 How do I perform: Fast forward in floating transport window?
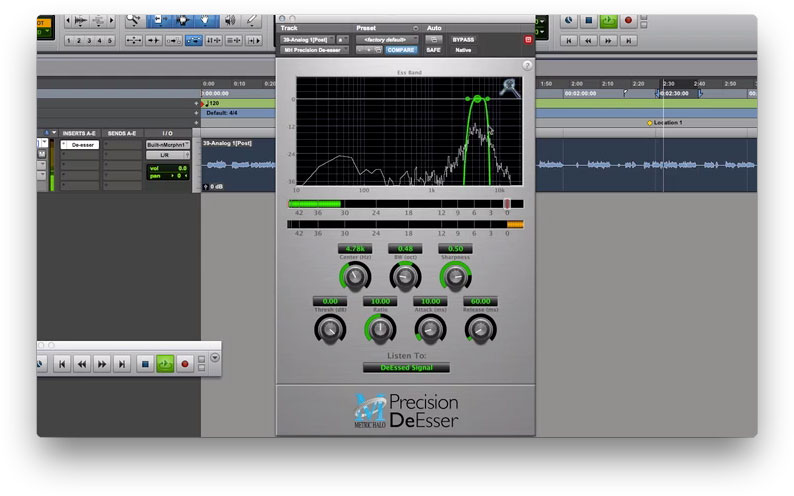tap(102, 364)
